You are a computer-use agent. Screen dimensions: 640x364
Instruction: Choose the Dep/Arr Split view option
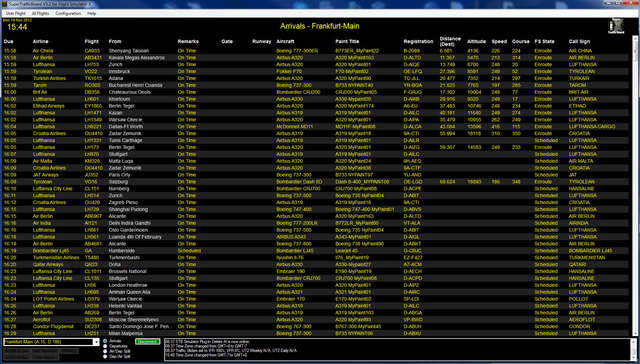coord(105,356)
